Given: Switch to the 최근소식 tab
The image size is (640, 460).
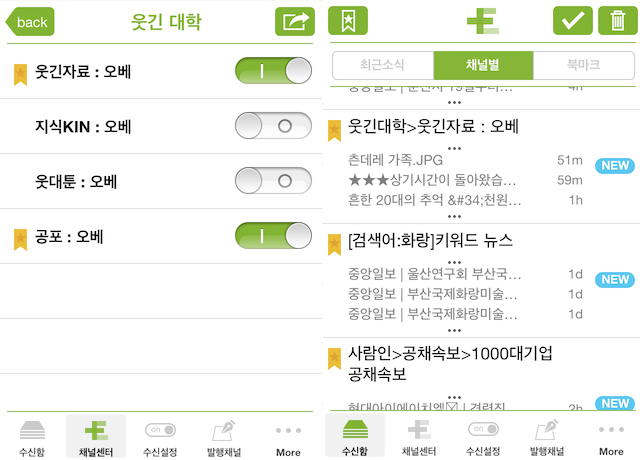Looking at the screenshot, I should [x=383, y=65].
